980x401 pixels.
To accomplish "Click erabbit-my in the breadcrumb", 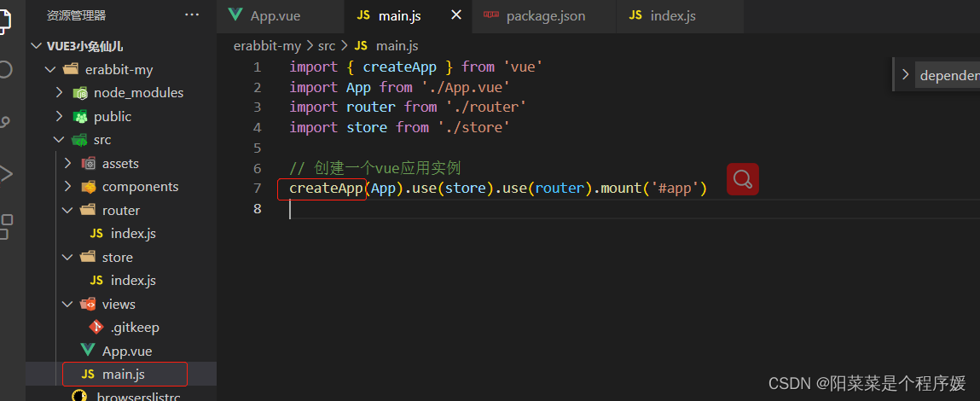I will 267,46.
